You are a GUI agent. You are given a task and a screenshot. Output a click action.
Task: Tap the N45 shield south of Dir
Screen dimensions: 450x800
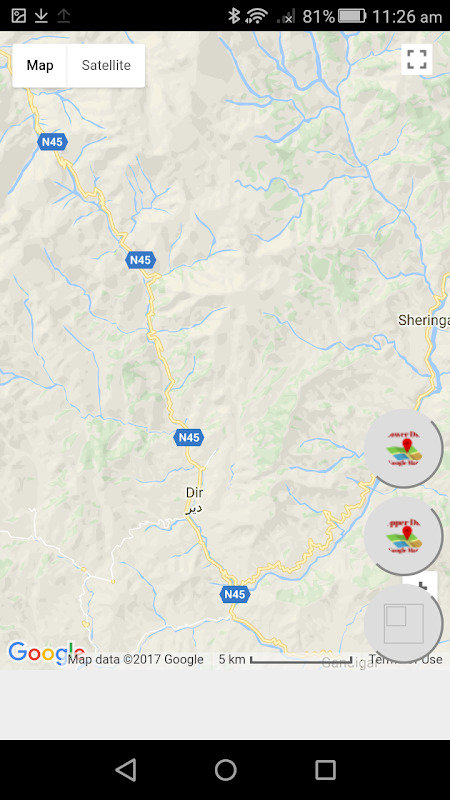(235, 594)
